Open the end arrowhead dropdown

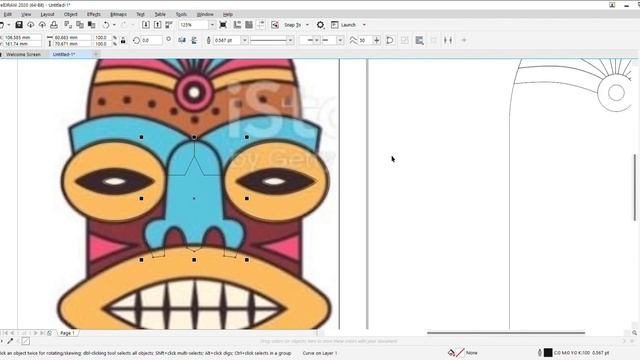(x=340, y=40)
